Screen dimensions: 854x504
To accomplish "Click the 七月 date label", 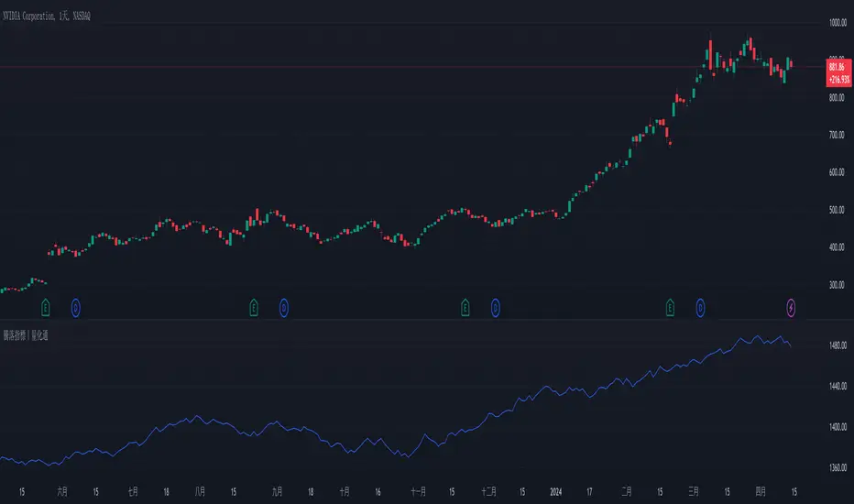I will coord(133,492).
